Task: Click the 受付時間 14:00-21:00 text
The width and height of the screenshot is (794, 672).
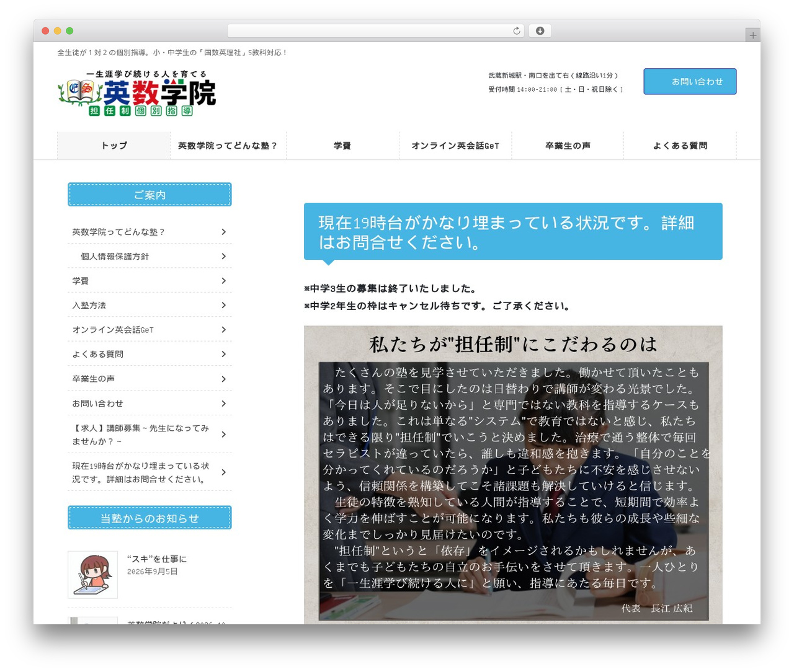Action: coord(555,89)
